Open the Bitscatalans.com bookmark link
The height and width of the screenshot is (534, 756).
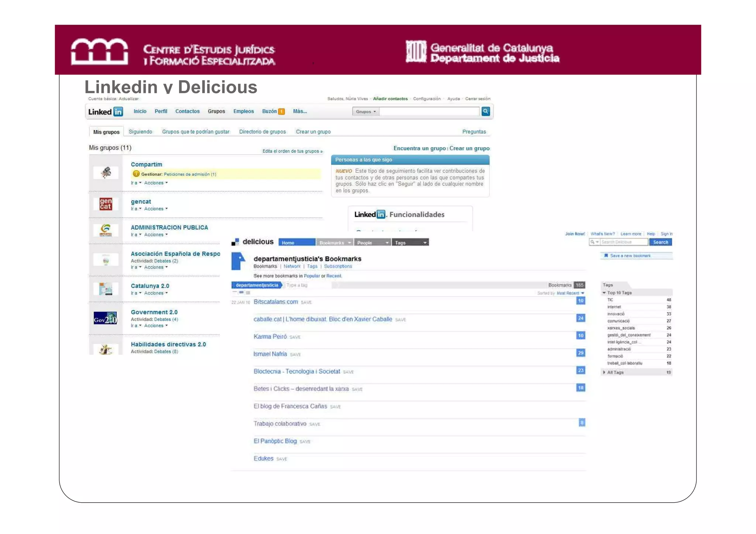point(275,302)
